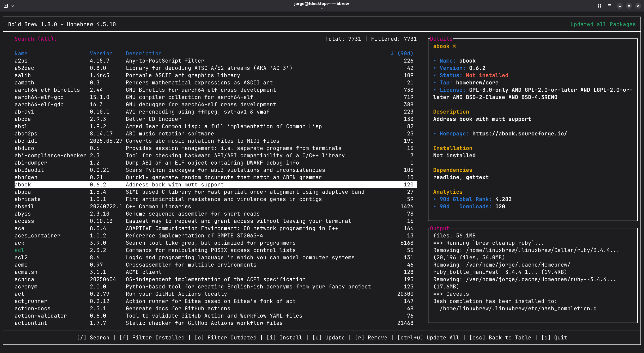Select the actionlint package row

[x=31, y=323]
